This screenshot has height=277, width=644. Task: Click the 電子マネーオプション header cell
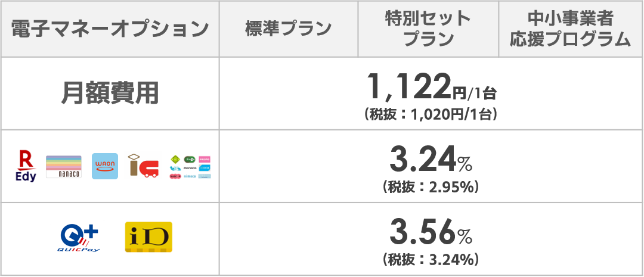point(110,29)
